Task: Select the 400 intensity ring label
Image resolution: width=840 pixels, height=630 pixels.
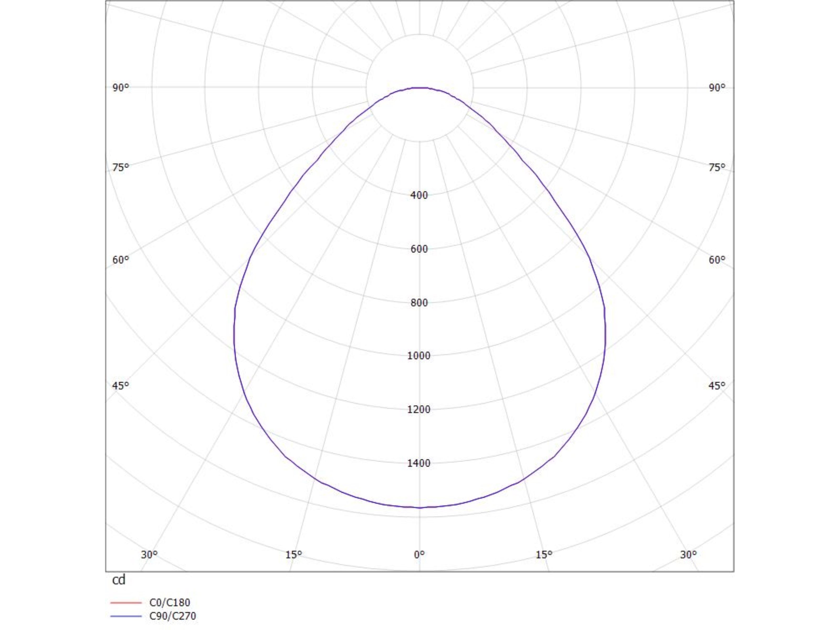Action: [419, 195]
